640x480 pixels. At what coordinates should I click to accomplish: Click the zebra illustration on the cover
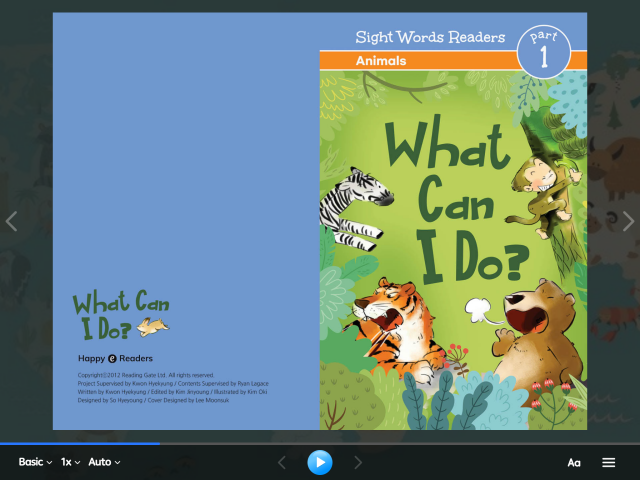pos(348,205)
